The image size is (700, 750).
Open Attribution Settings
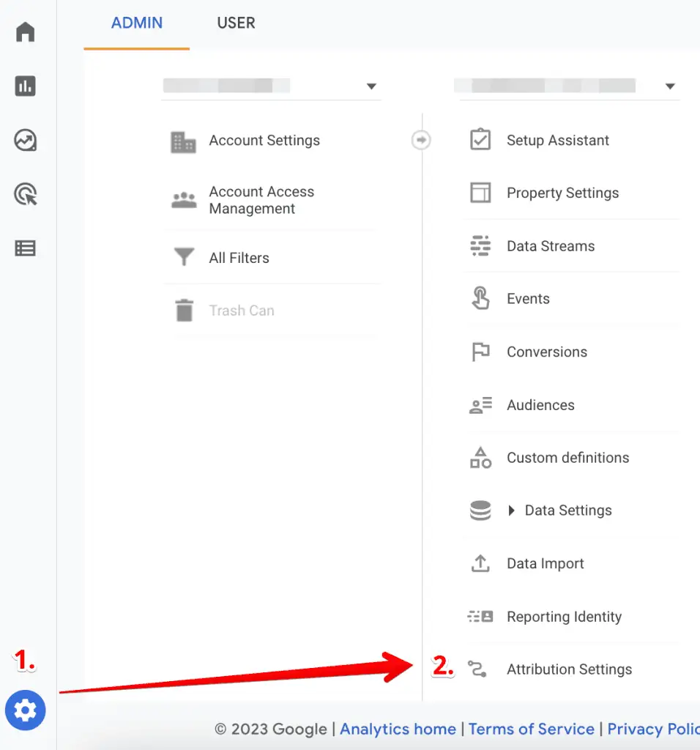pos(569,669)
